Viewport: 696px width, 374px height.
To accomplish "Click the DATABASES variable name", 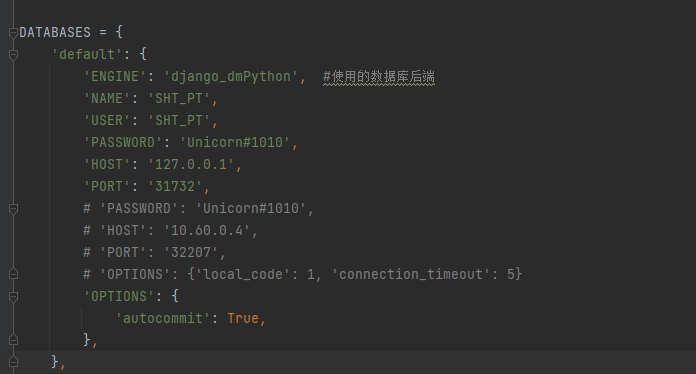I will coord(55,32).
